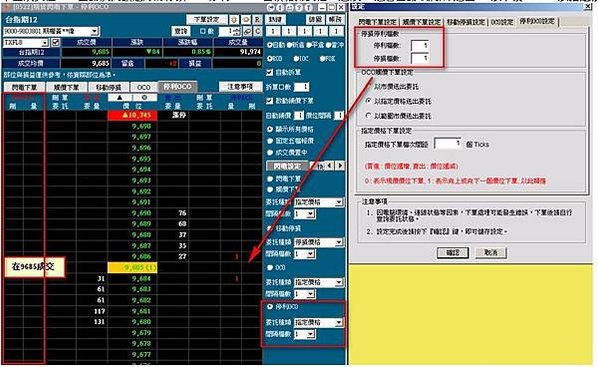
Task: Click the circle center icon above price column
Action: 144,98
